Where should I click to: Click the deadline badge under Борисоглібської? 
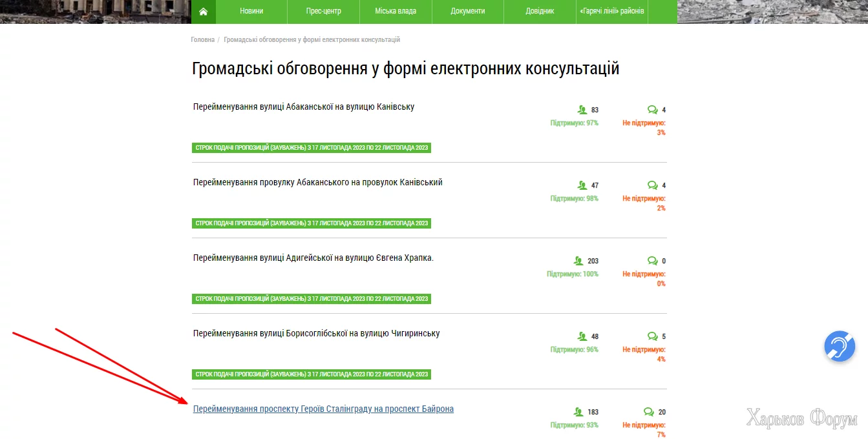coord(312,374)
